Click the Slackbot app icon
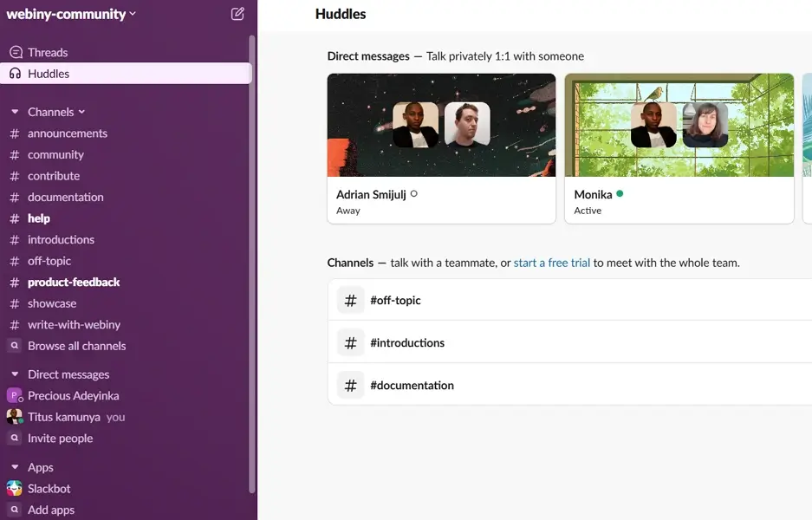 point(14,489)
